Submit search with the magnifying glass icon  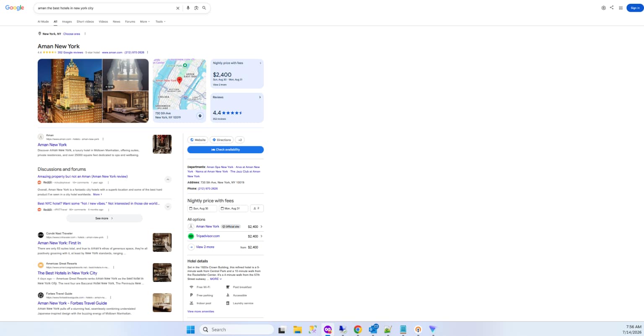(204, 8)
